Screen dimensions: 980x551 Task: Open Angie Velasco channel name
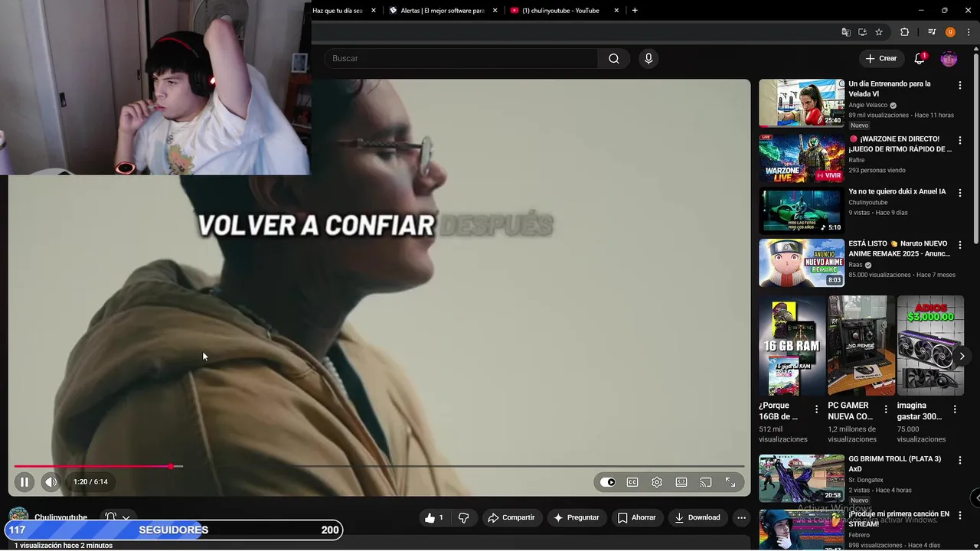pos(867,105)
